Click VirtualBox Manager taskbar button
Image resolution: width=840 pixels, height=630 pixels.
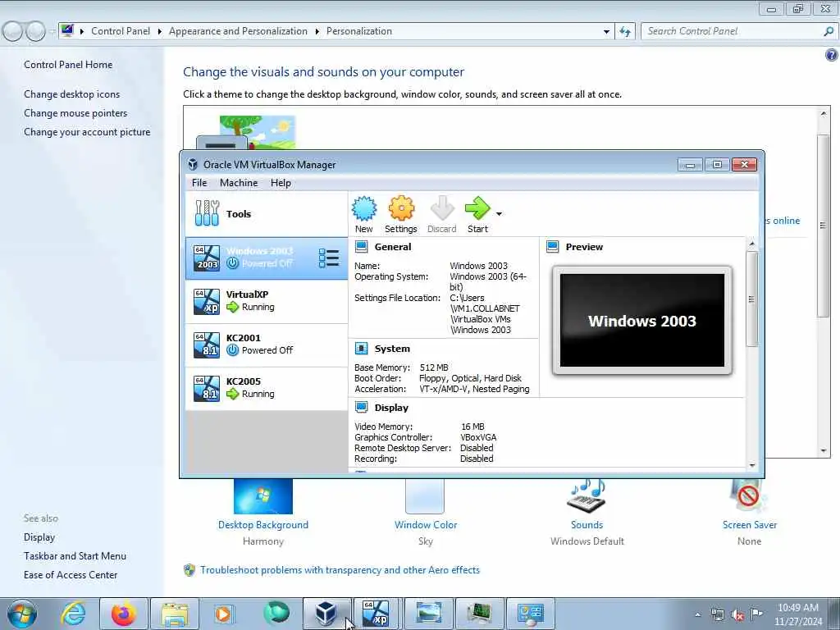(326, 614)
